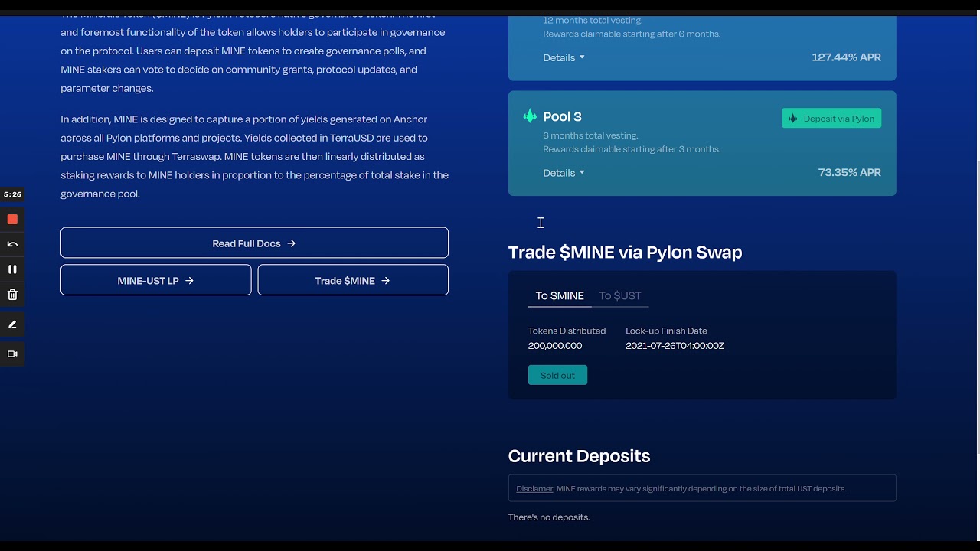Click the 127.44% APR value
This screenshot has width=980, height=551.
point(846,57)
